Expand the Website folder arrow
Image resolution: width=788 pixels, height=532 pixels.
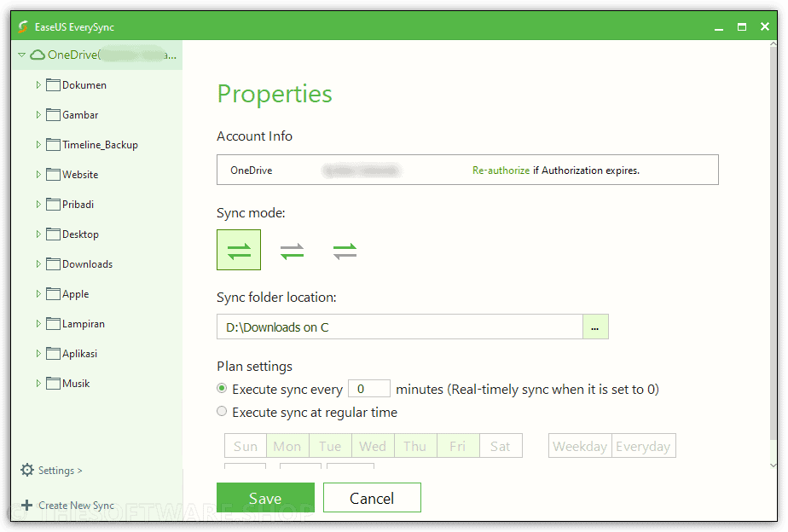(38, 174)
